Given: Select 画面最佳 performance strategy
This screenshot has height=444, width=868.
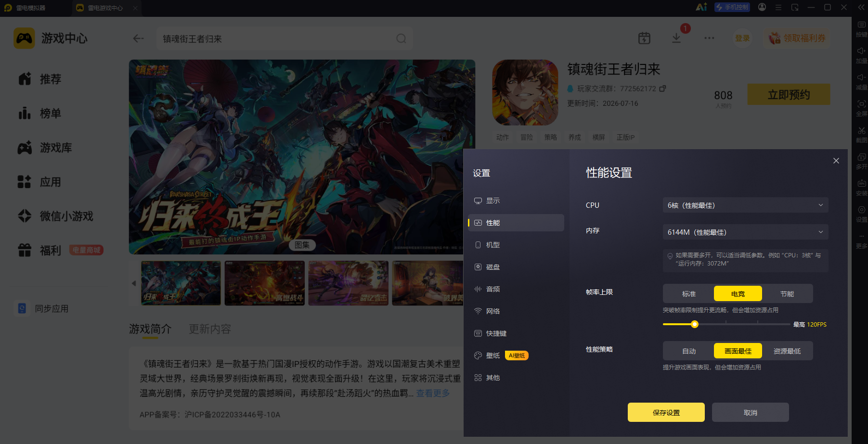Looking at the screenshot, I should pos(738,351).
